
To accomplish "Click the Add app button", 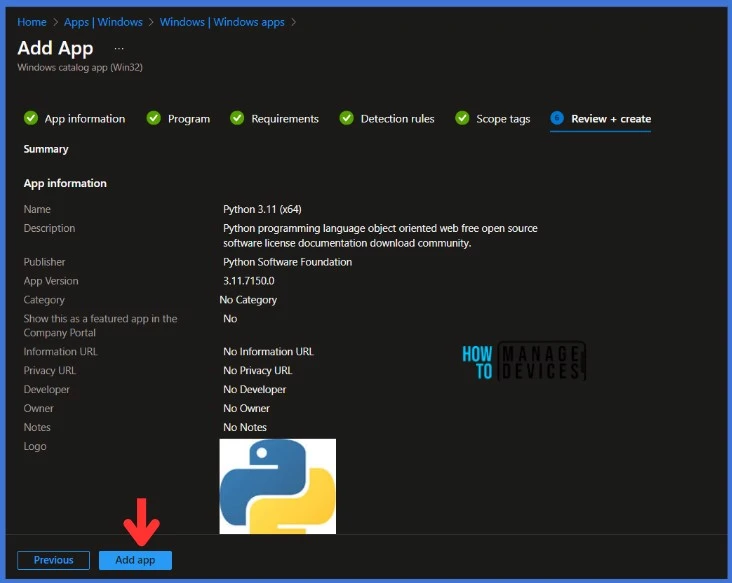I will click(x=135, y=560).
